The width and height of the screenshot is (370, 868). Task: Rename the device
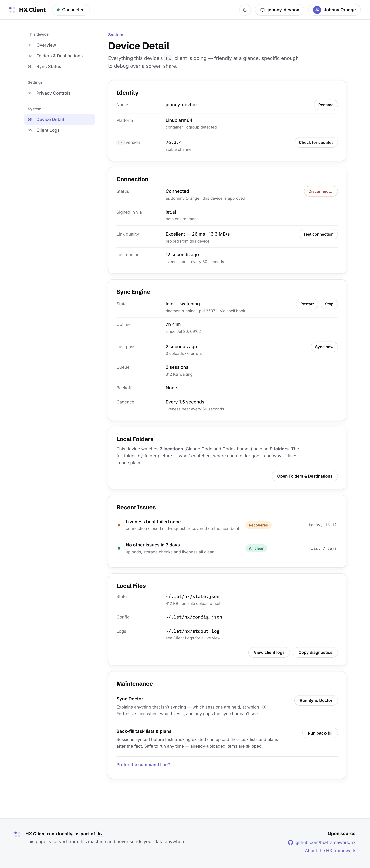pos(326,105)
